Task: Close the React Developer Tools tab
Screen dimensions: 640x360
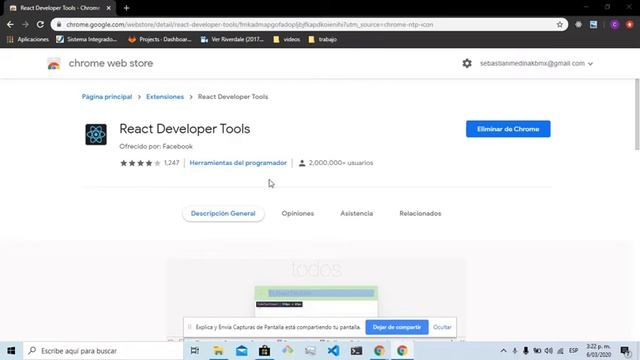Action: tap(109, 8)
